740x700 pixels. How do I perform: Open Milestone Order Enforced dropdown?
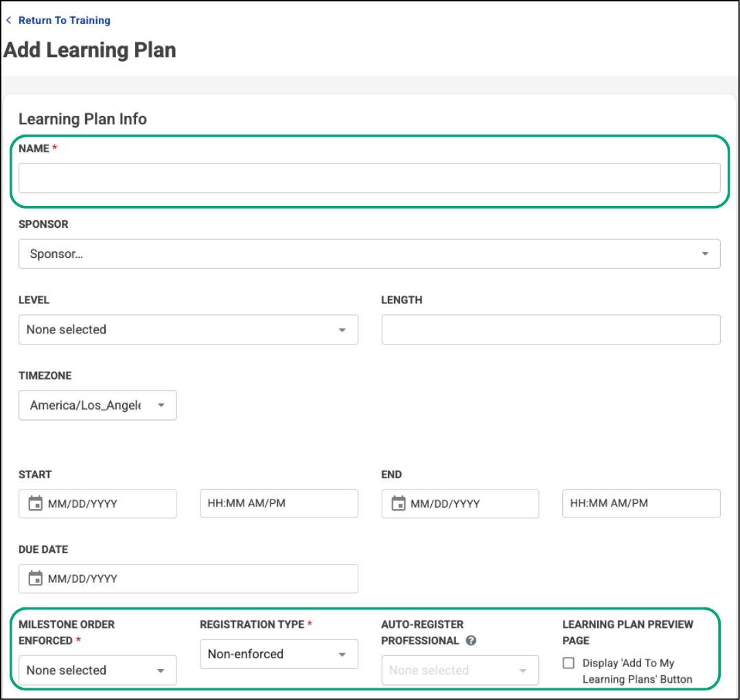click(x=97, y=670)
